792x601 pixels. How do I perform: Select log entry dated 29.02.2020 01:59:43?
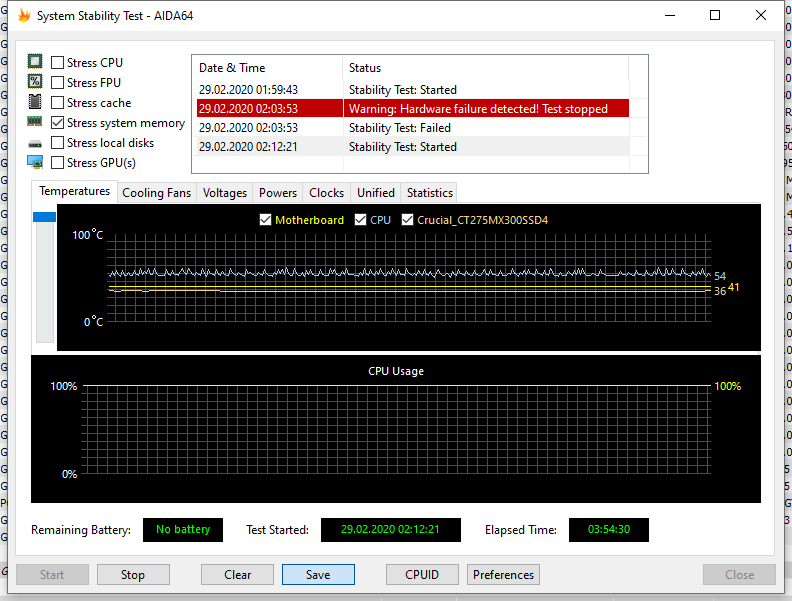pyautogui.click(x=413, y=89)
